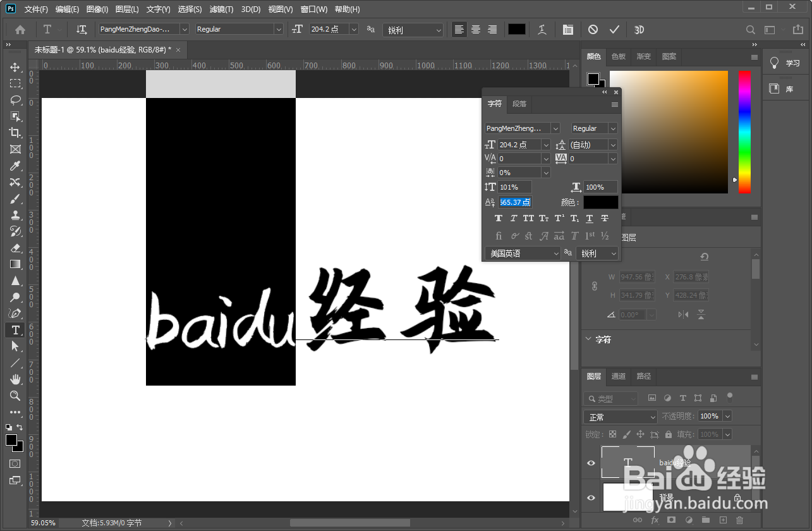
Task: Open font size dropdown in options bar
Action: pyautogui.click(x=353, y=29)
